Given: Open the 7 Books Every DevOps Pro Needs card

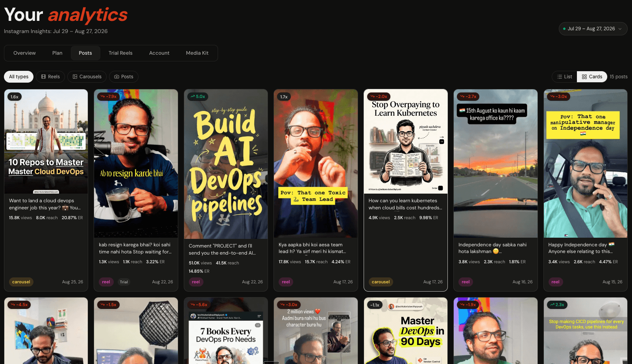Looking at the screenshot, I should (x=226, y=331).
